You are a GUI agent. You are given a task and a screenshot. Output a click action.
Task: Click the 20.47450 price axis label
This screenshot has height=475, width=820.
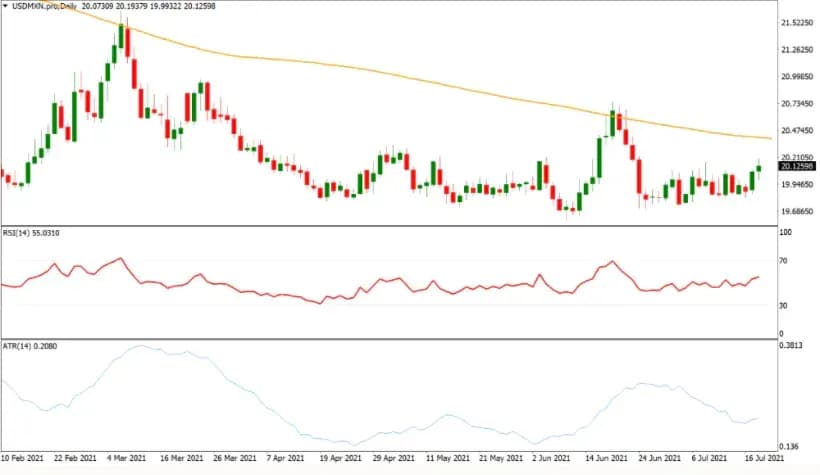click(x=797, y=130)
